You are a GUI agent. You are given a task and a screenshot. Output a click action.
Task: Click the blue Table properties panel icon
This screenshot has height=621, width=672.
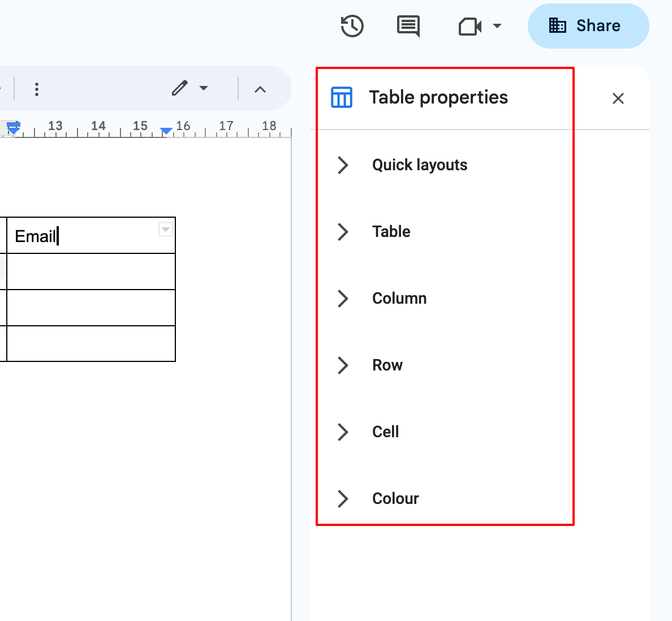click(x=342, y=97)
